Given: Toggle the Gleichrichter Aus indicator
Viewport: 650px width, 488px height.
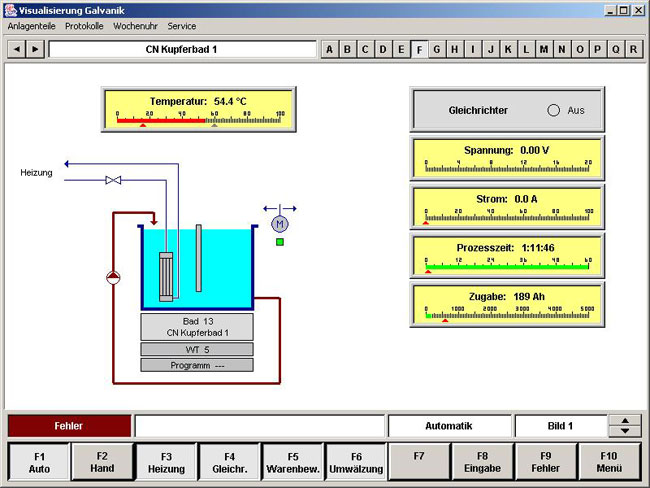Looking at the screenshot, I should pos(553,110).
